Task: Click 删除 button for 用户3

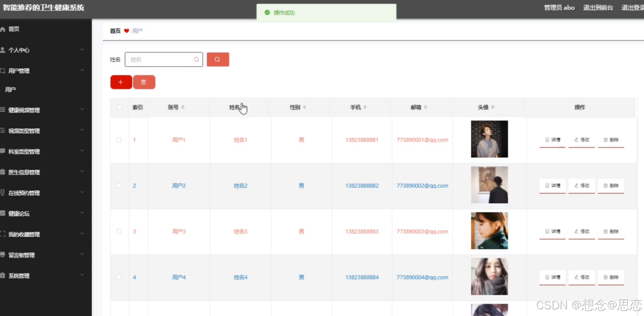Action: point(611,231)
